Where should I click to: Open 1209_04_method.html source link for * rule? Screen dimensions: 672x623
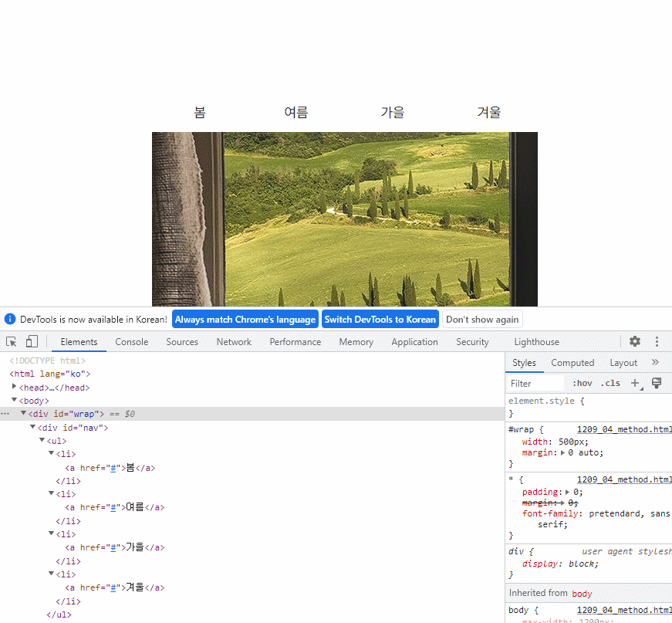point(624,479)
